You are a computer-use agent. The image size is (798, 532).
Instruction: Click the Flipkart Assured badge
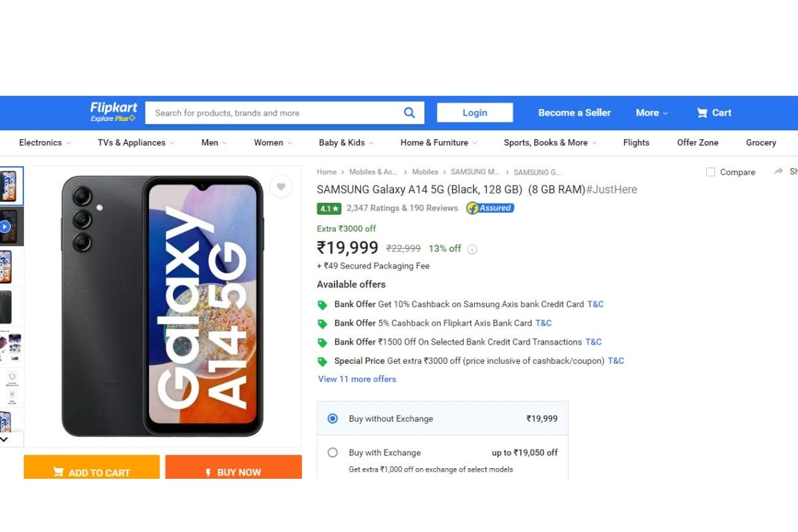490,208
